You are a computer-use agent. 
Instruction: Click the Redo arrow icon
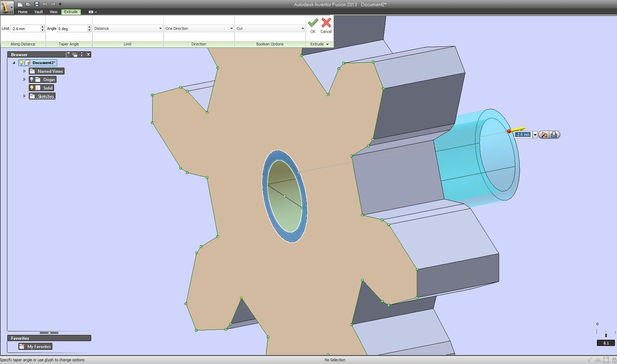click(52, 4)
